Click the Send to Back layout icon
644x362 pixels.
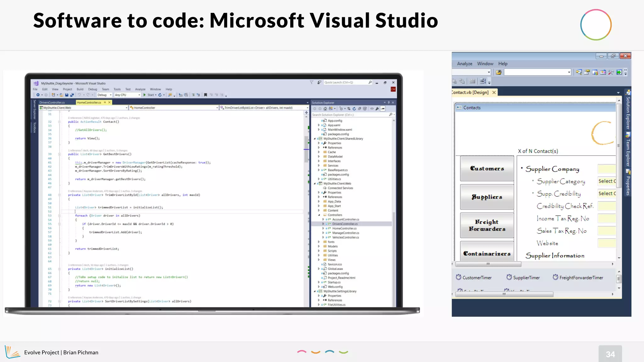(x=462, y=81)
